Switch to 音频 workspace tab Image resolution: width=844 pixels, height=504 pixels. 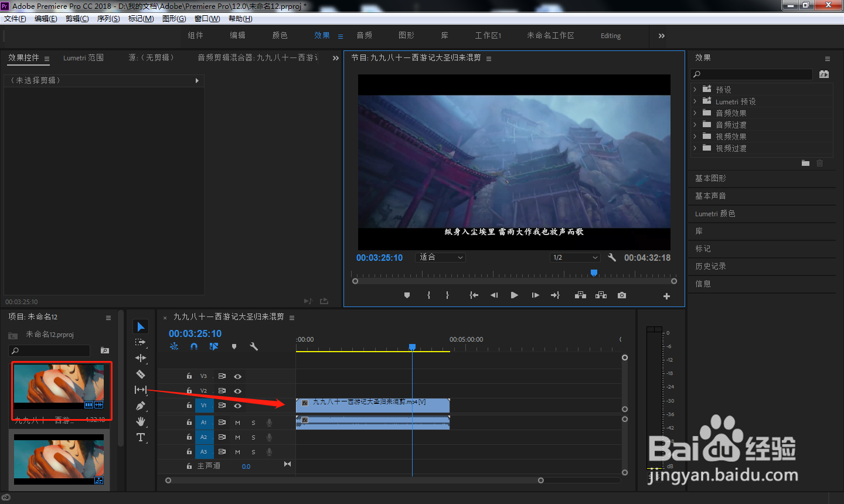(x=364, y=36)
